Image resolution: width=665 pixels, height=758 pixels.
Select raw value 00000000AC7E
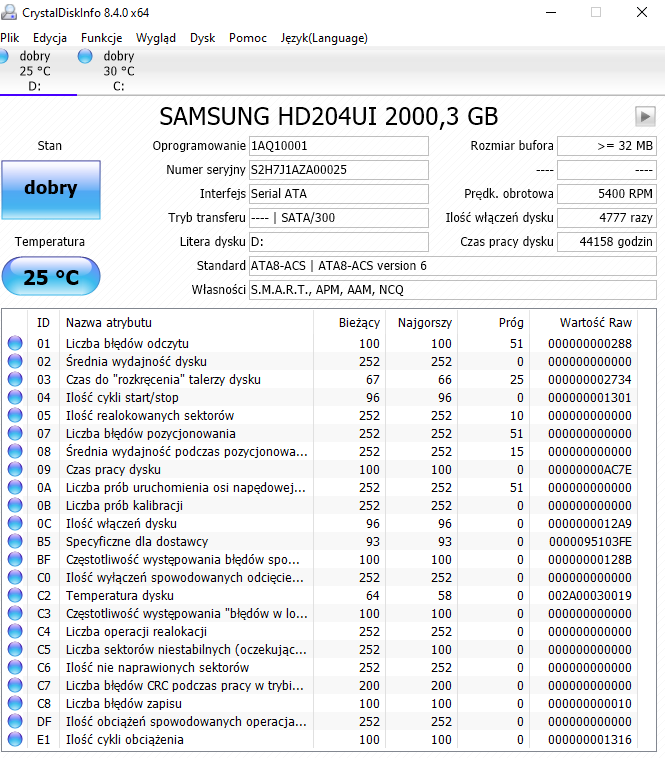coord(590,469)
